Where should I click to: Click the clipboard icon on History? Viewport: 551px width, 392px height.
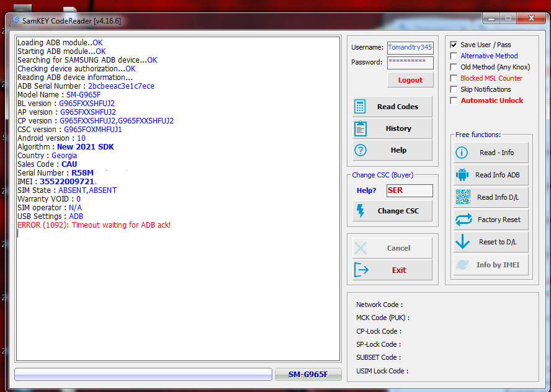(360, 128)
